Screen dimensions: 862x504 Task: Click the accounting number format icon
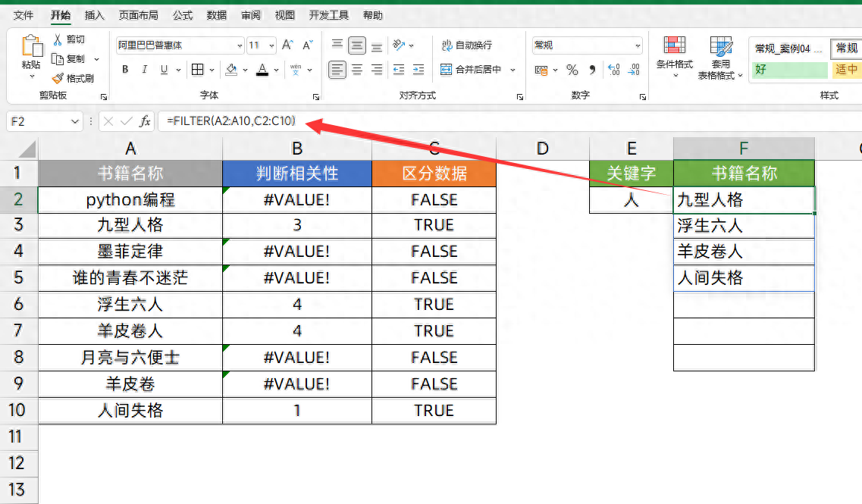coord(541,70)
